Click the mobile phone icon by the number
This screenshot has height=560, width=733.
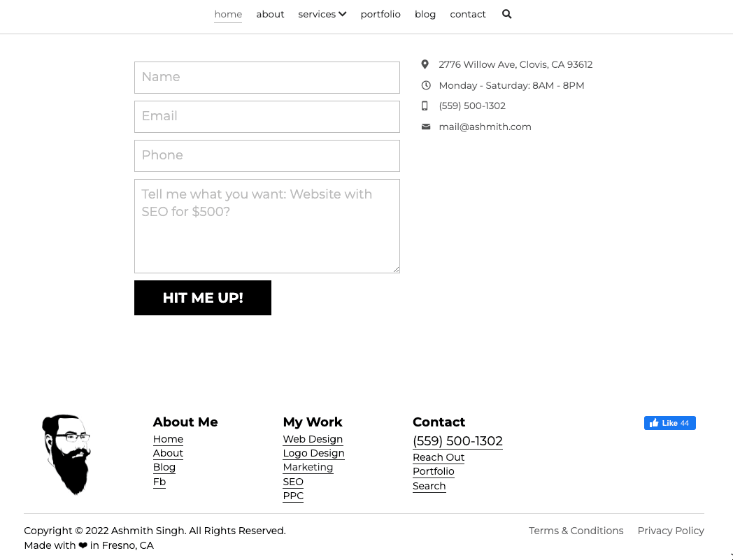pos(425,106)
